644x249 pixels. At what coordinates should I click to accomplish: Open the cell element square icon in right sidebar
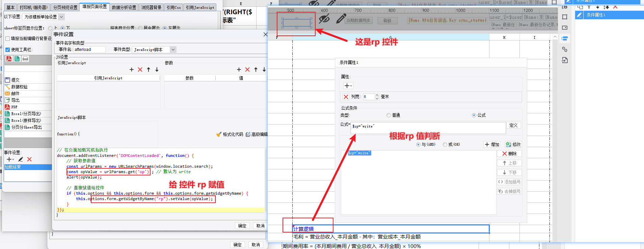[565, 17]
